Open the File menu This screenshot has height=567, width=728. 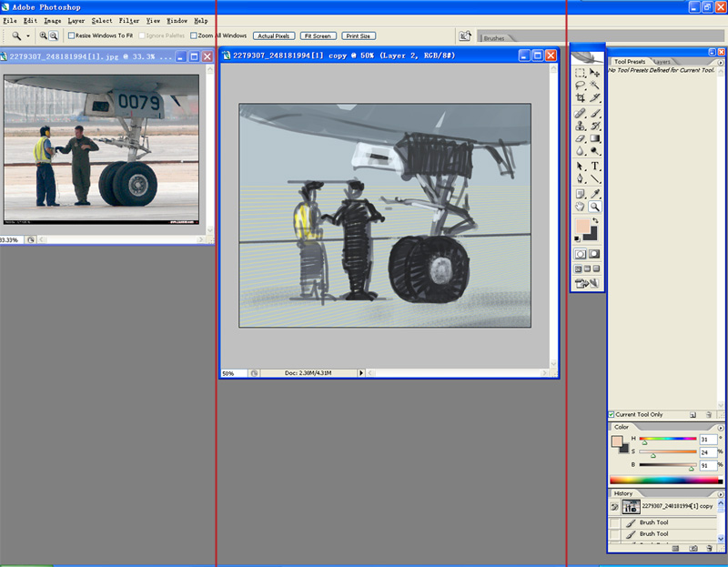click(x=10, y=20)
